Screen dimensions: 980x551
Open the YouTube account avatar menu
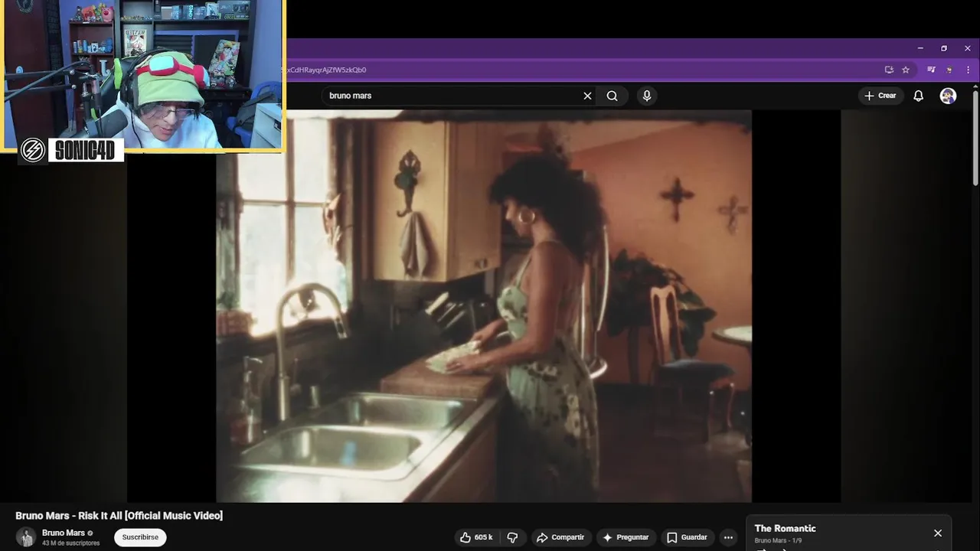click(x=948, y=96)
